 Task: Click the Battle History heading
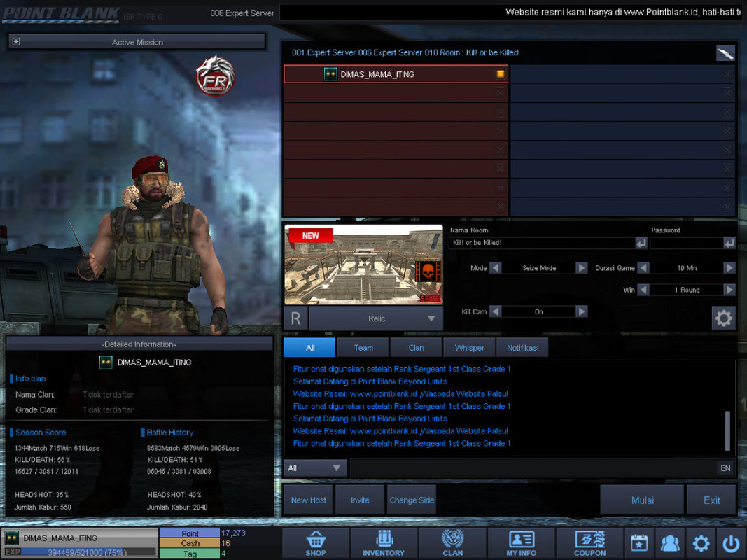click(x=169, y=433)
